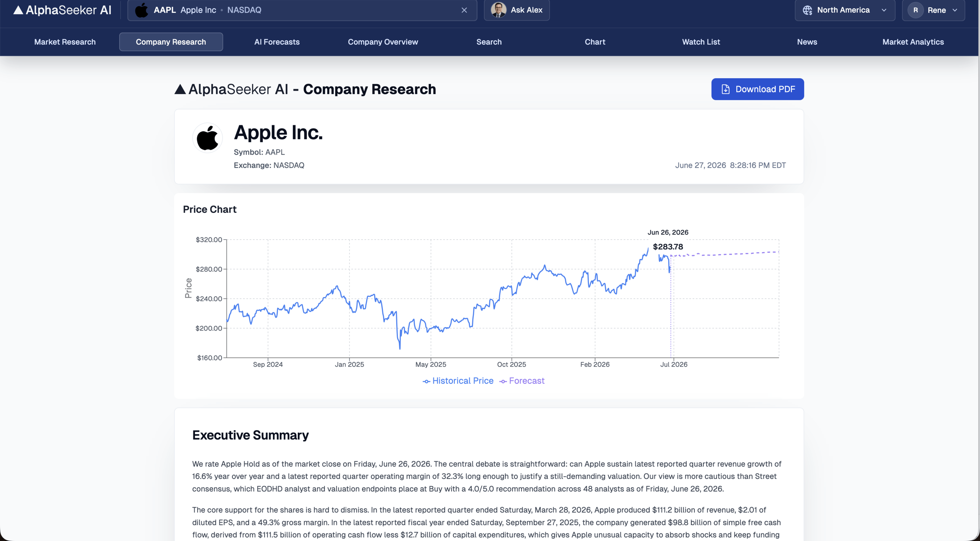The width and height of the screenshot is (980, 541).
Task: Open the Market Analytics tab
Action: tap(913, 42)
